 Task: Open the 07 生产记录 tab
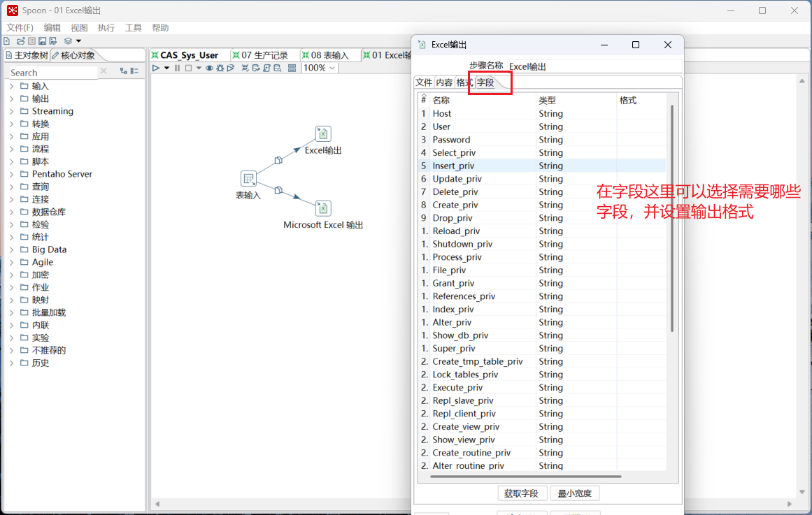(x=264, y=55)
